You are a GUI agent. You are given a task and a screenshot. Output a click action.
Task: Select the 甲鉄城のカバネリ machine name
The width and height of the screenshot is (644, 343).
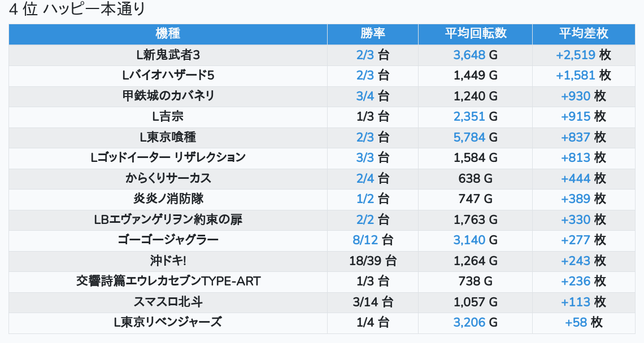tap(168, 96)
